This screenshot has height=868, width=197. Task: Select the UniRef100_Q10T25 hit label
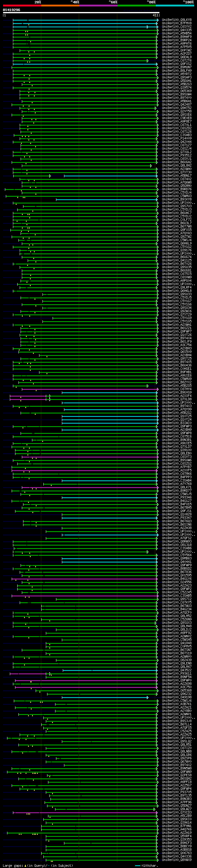177,416
